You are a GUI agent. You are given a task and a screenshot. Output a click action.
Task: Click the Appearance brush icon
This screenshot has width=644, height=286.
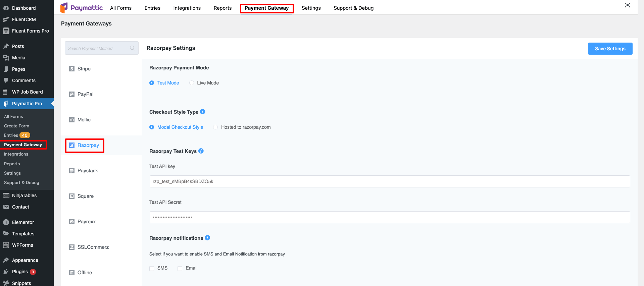(6, 260)
